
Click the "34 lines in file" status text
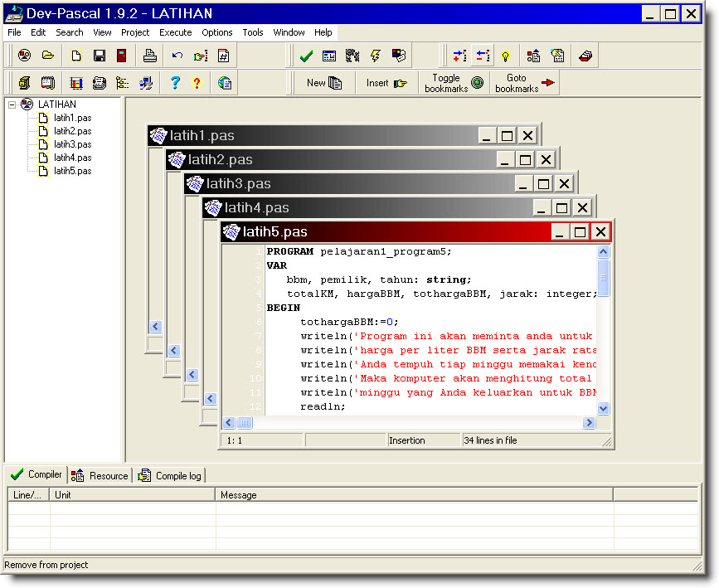coord(490,440)
